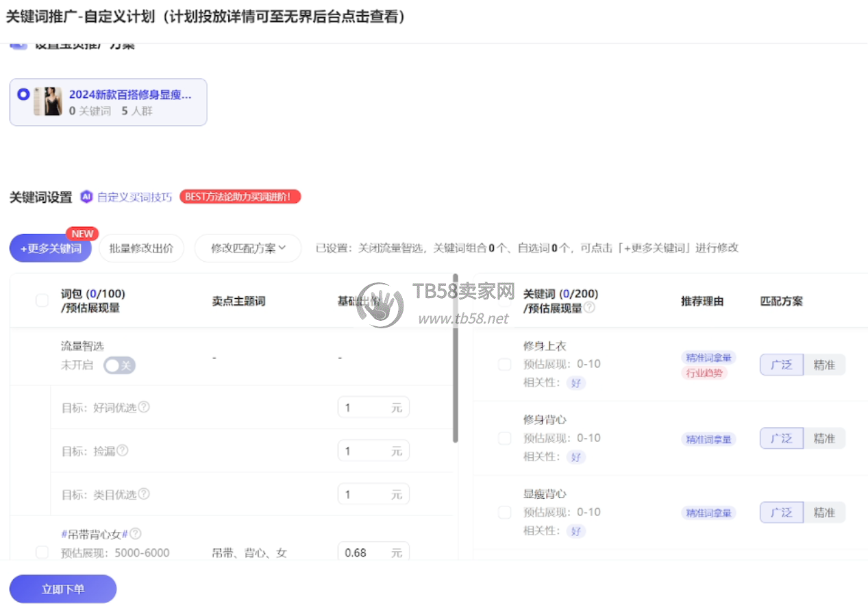Select 广泛 match for 显瘦背心
868x610 pixels.
782,513
